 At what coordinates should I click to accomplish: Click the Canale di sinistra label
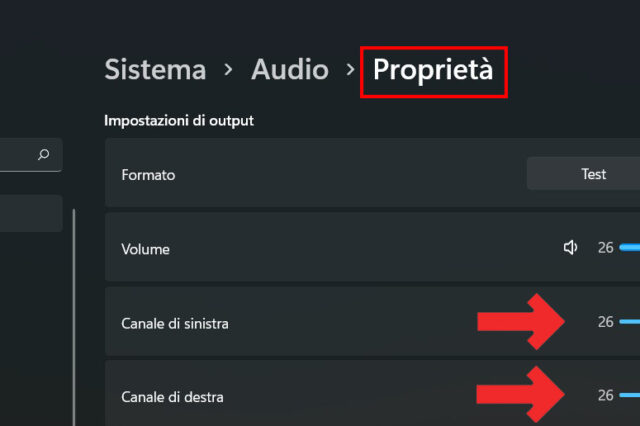click(x=180, y=323)
